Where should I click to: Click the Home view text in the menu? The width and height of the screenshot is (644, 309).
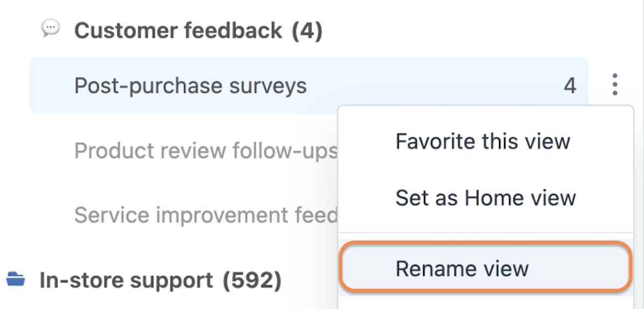520,198
